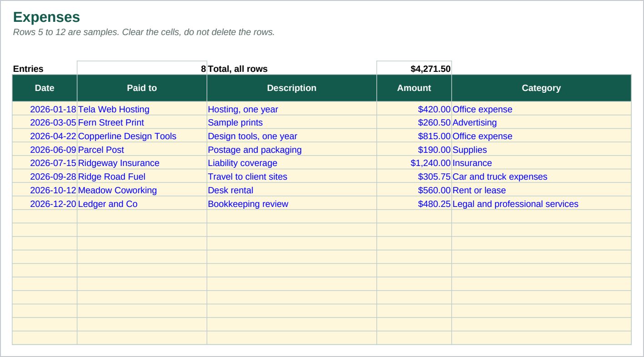Select the Amount column header

click(x=414, y=88)
